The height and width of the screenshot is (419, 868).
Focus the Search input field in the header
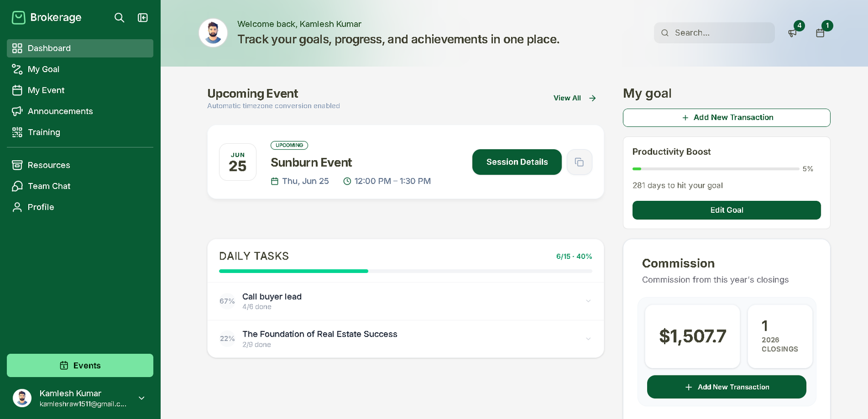click(714, 33)
